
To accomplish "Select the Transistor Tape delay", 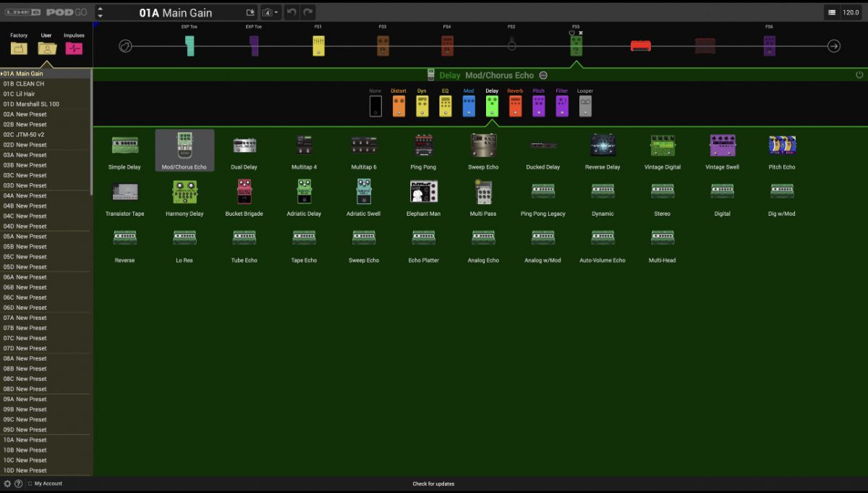I will 124,198.
